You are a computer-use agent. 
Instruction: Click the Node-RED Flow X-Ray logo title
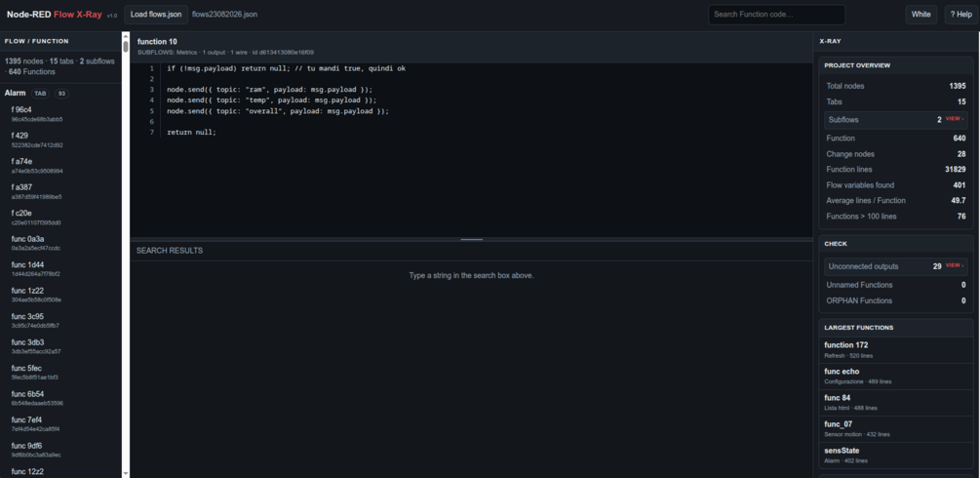click(55, 15)
